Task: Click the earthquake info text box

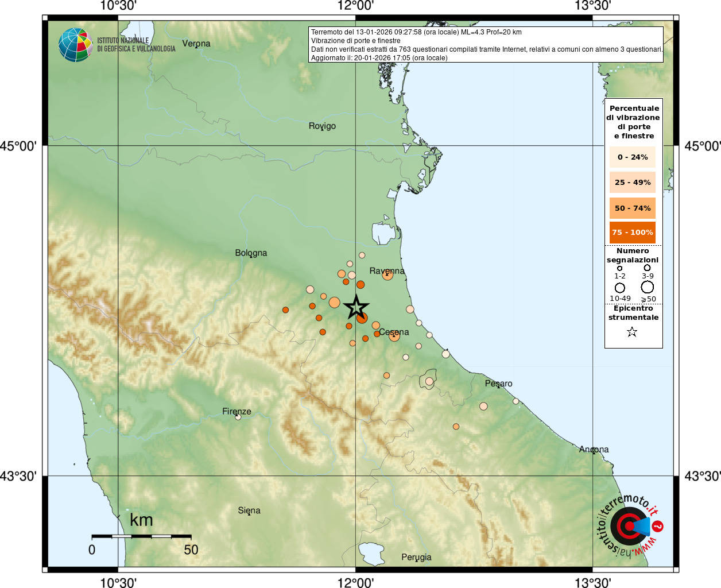Action: coord(486,45)
